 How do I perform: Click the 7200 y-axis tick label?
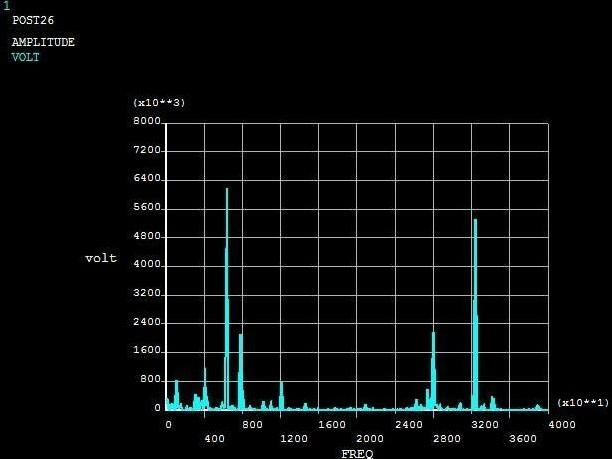(147, 150)
